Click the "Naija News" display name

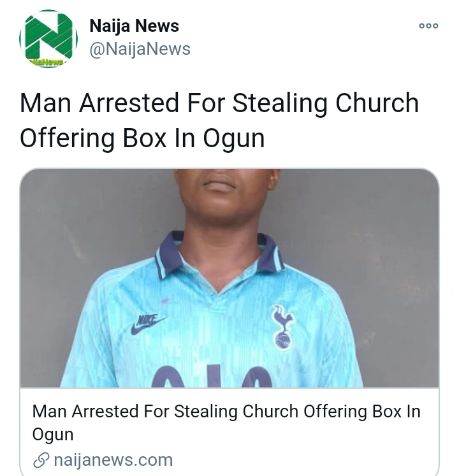(x=134, y=26)
